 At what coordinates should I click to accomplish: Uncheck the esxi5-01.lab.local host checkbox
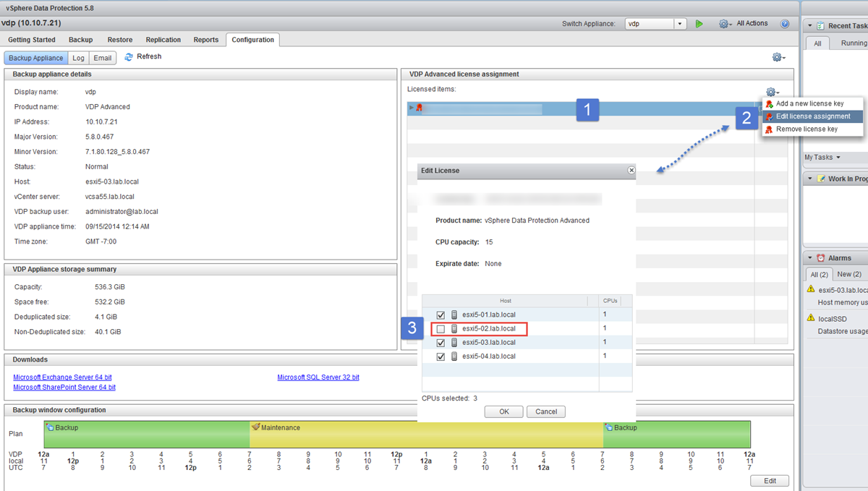[x=441, y=315]
